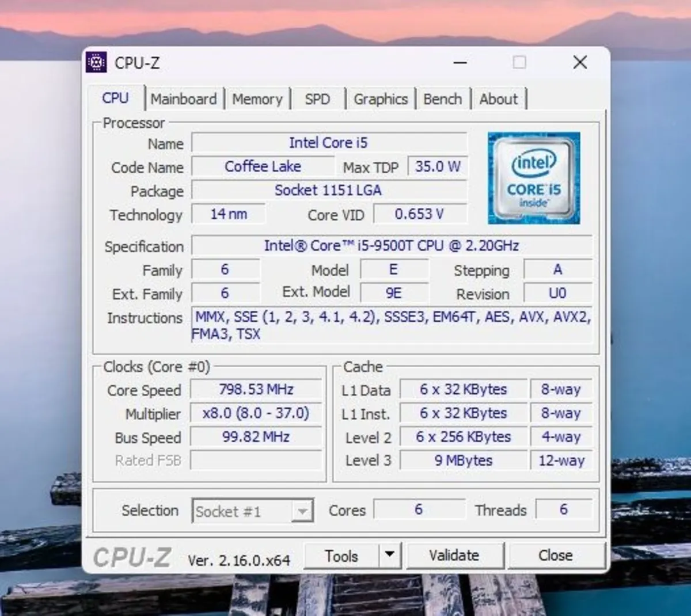The height and width of the screenshot is (616, 691).
Task: Click the CPU-Z application icon in titlebar
Action: 96,62
